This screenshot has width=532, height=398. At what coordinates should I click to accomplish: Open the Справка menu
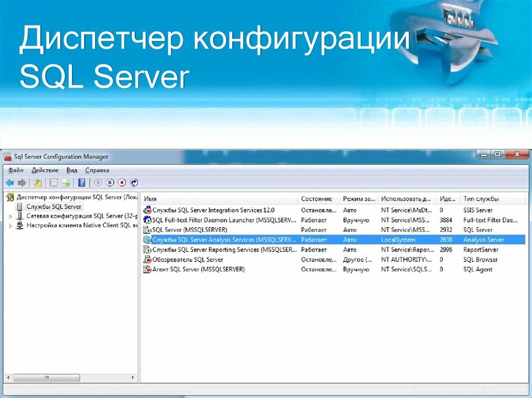[x=97, y=170]
